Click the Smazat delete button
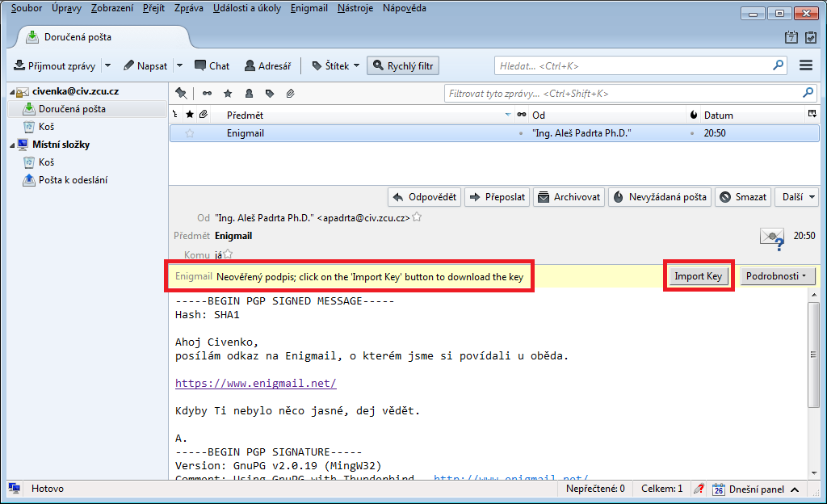The height and width of the screenshot is (504, 827). (x=744, y=197)
